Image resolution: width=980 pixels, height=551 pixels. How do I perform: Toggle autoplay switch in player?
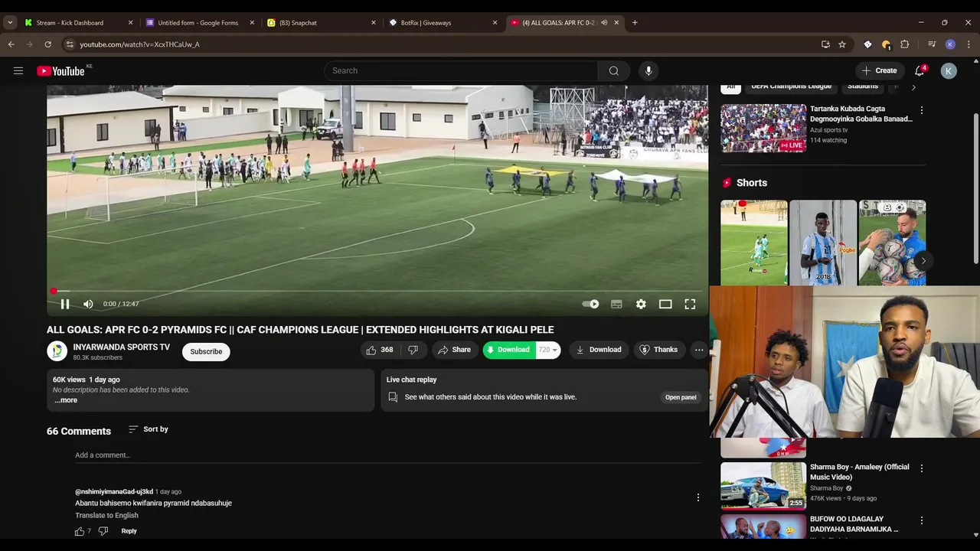(x=590, y=304)
